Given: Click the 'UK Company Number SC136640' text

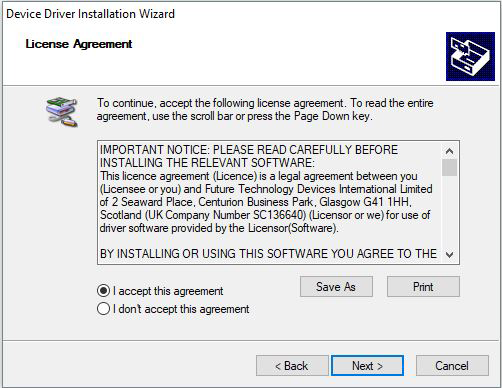Looking at the screenshot, I should click(x=225, y=215).
